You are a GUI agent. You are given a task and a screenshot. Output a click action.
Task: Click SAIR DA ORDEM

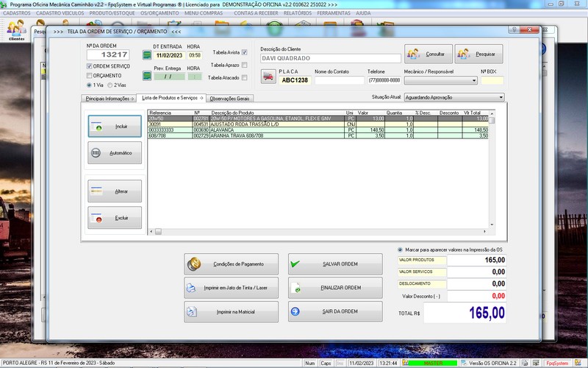[335, 311]
